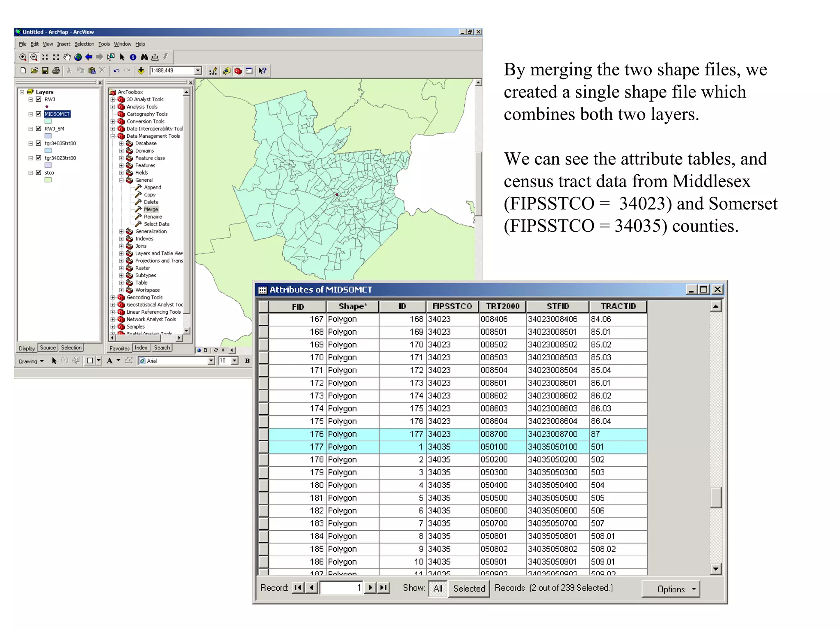840x630 pixels.
Task: Open the Find binoculars tool
Action: pyautogui.click(x=144, y=57)
